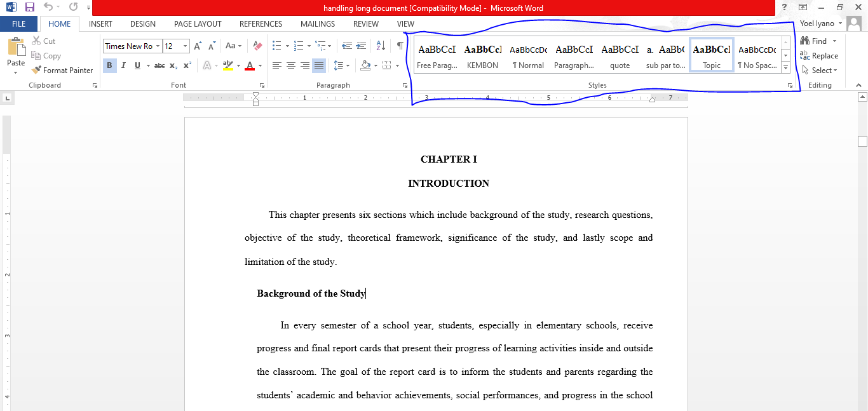
Task: Apply the KEMBON style
Action: [x=482, y=53]
